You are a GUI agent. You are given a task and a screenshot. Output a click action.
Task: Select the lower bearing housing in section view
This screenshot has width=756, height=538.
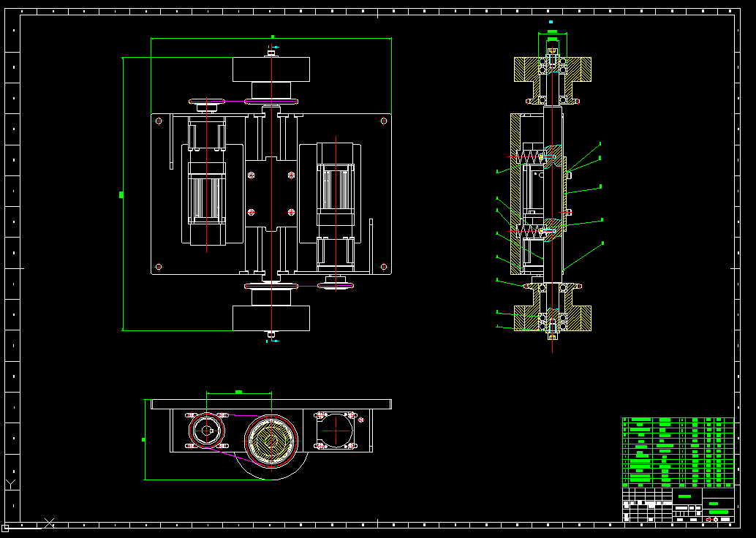pos(553,307)
